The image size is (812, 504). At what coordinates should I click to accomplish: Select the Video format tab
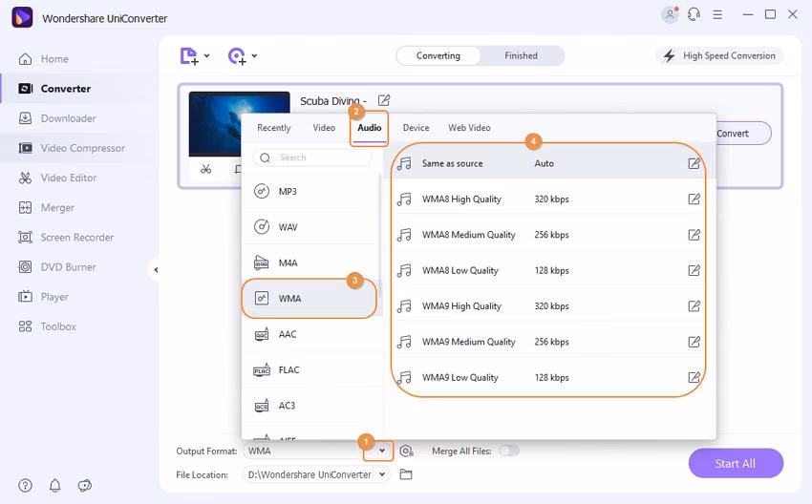[x=324, y=128]
